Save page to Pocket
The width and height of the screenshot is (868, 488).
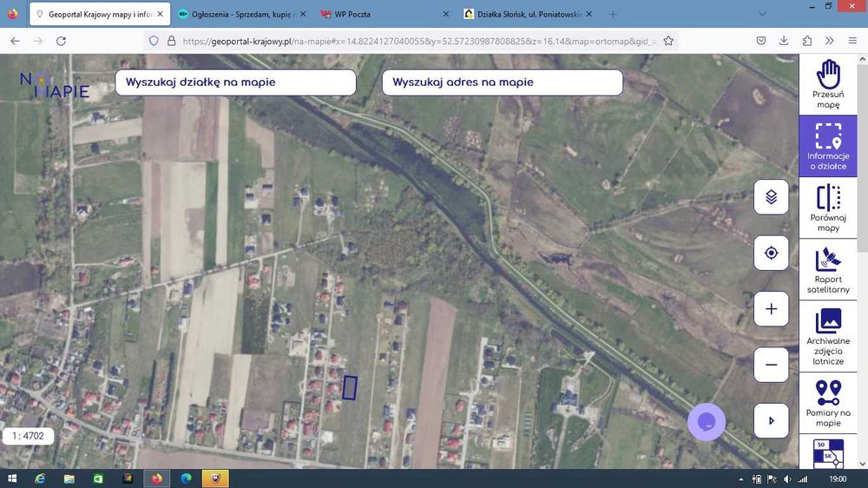coord(761,41)
